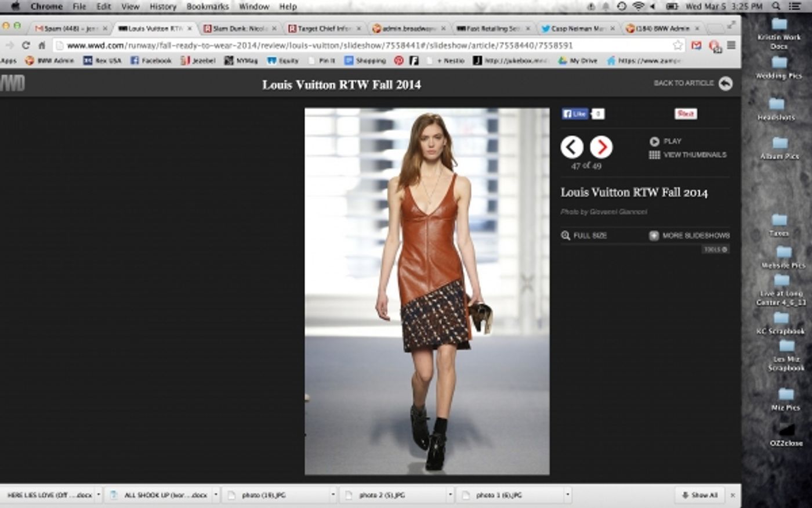Open dropdown for photo 2 (5).JPG download

450,495
